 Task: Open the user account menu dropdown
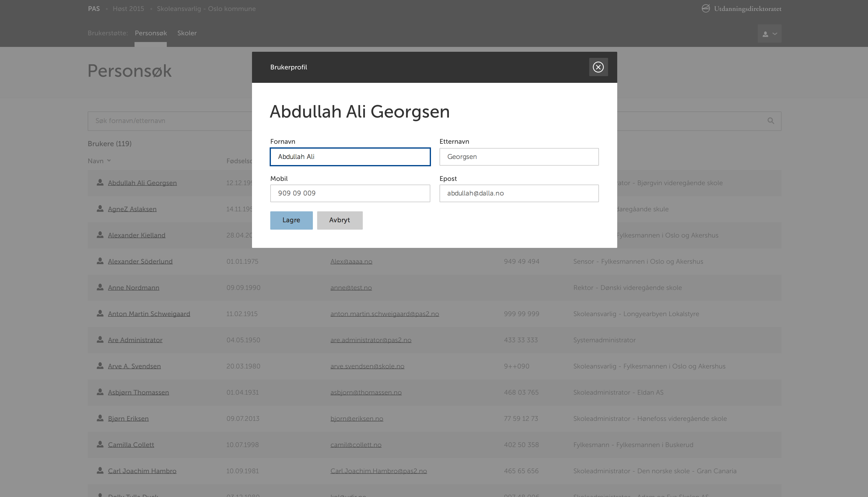pos(769,33)
